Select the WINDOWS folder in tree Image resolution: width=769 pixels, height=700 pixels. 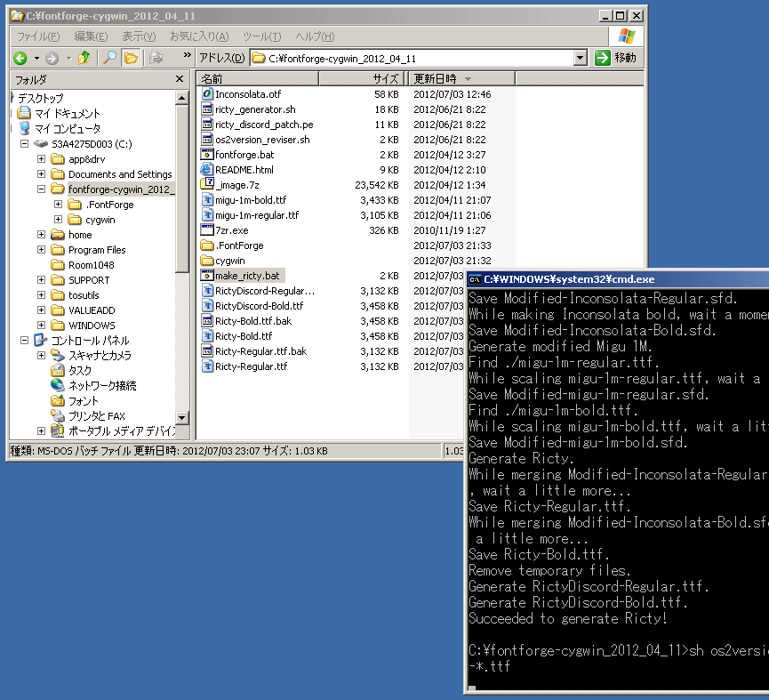(x=92, y=326)
